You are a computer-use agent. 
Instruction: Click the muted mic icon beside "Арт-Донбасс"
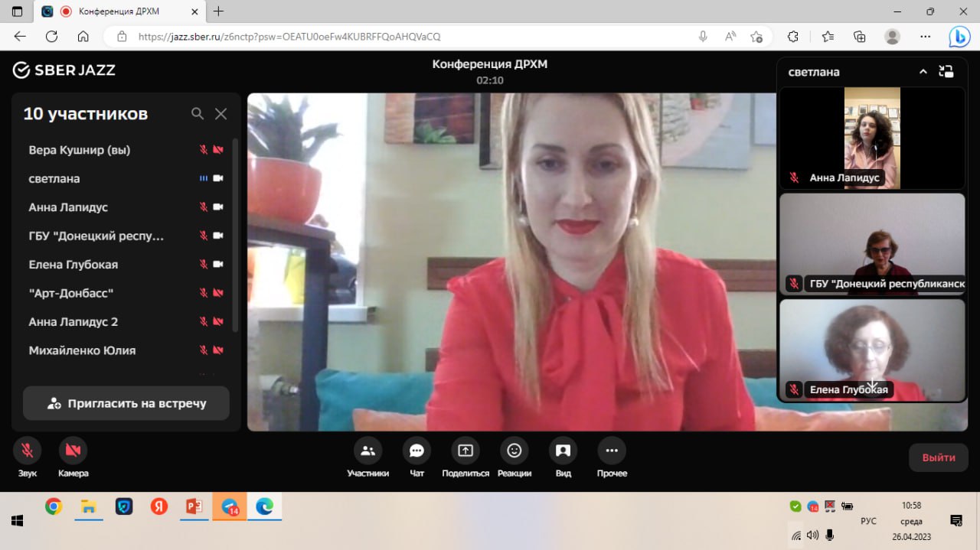tap(204, 293)
